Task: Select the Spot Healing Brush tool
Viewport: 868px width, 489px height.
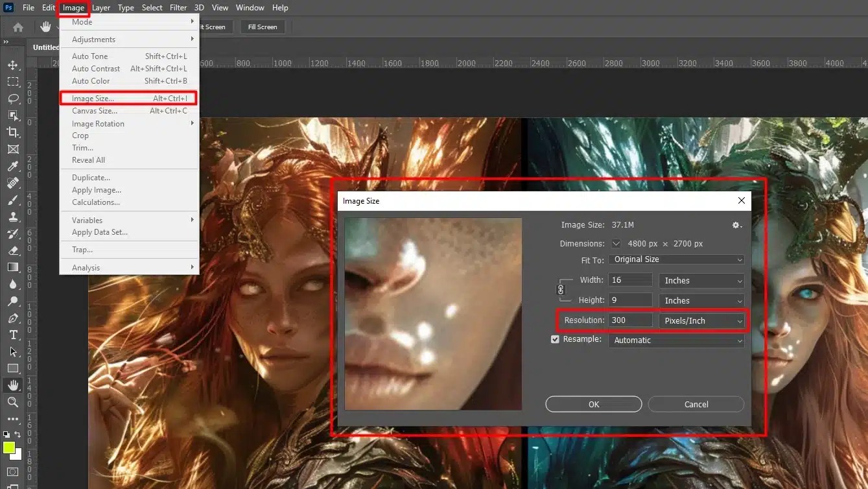Action: (x=12, y=183)
